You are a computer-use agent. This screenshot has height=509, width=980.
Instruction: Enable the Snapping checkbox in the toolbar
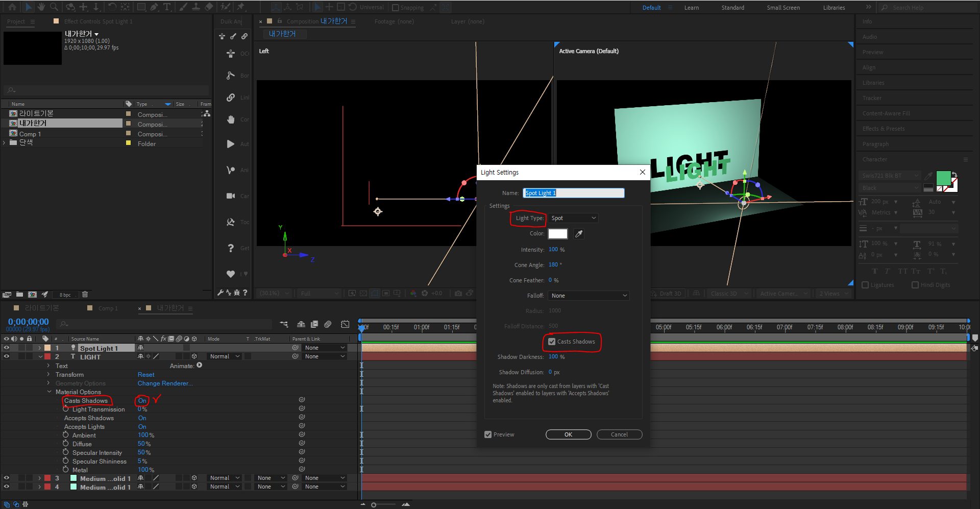click(x=395, y=8)
